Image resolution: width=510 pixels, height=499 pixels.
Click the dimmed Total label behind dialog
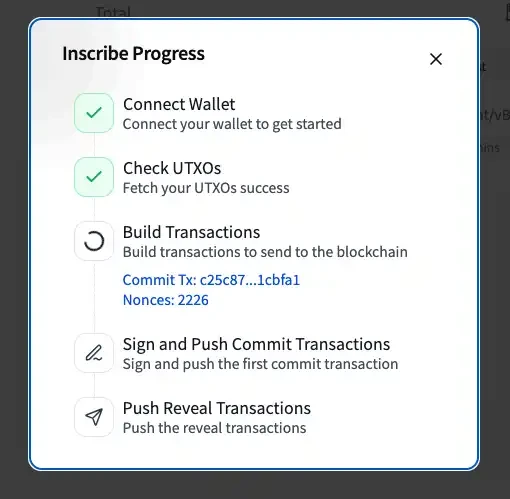pyautogui.click(x=113, y=12)
